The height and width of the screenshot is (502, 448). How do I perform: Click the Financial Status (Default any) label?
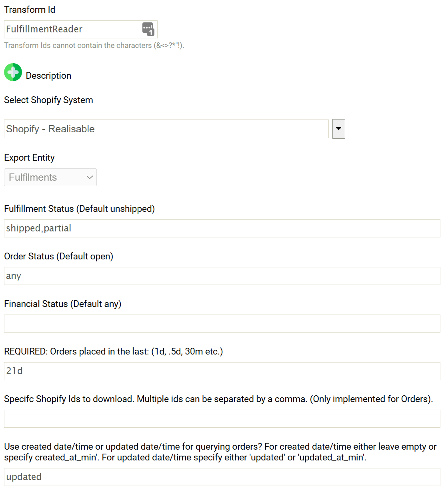62,304
